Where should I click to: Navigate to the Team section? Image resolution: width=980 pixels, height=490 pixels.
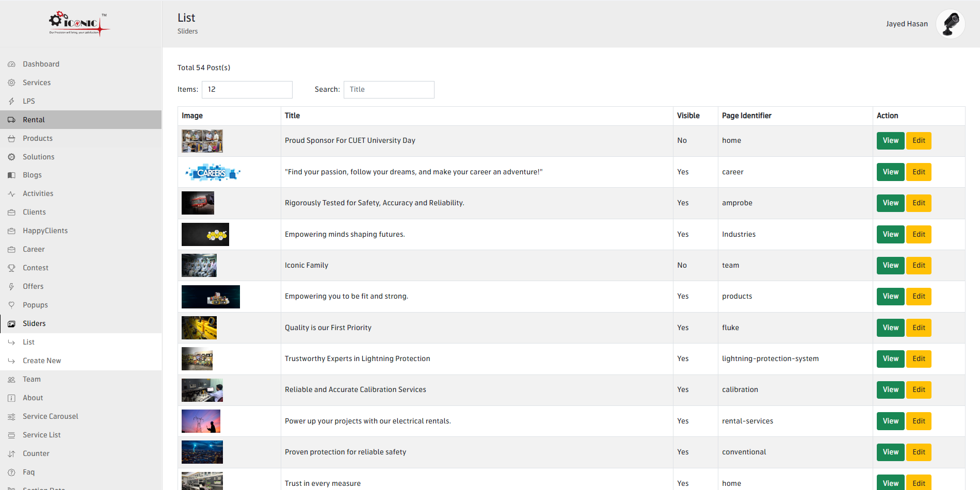pyautogui.click(x=31, y=379)
